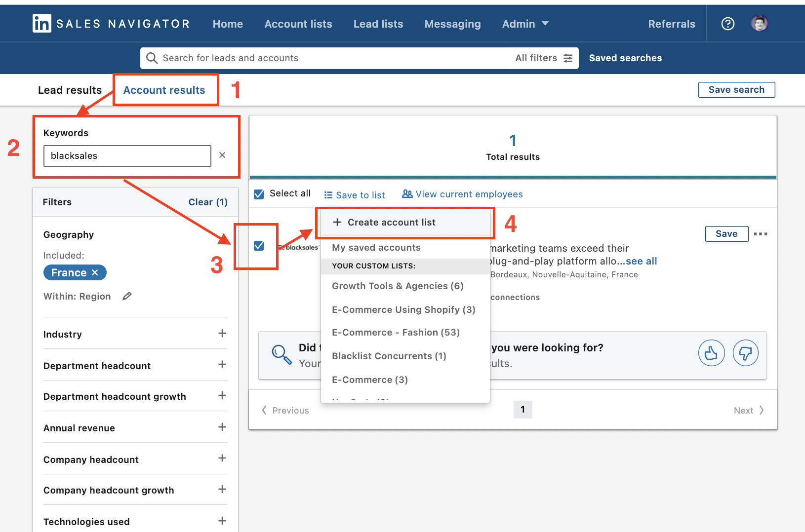805x532 pixels.
Task: Toggle the Select all checkbox
Action: 259,194
